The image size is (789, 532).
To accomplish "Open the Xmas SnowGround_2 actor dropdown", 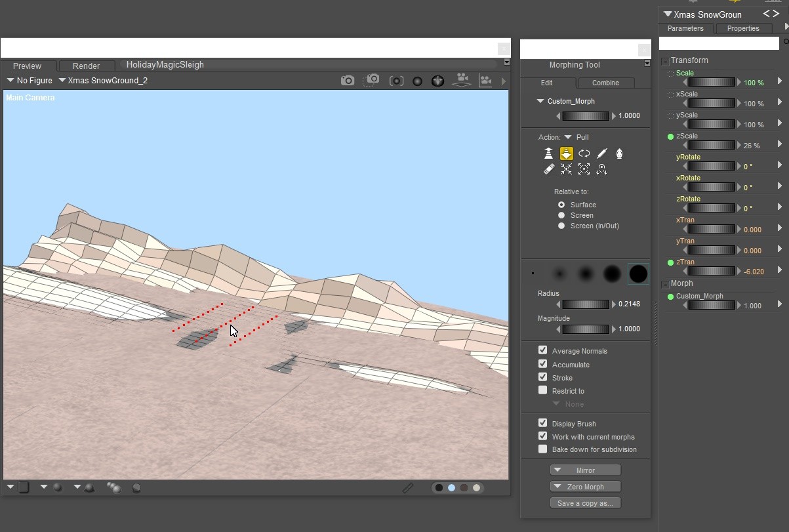I will pyautogui.click(x=103, y=81).
